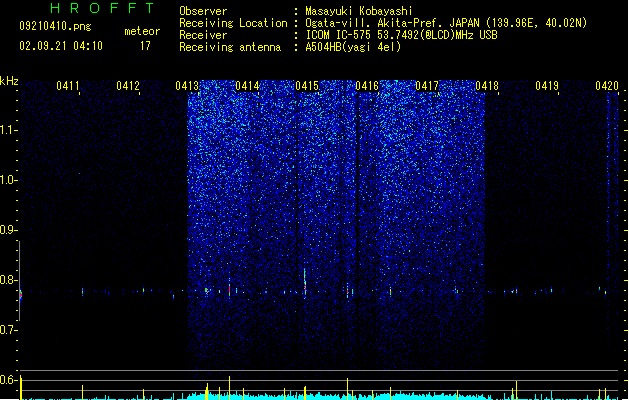
Task: Click the date stamp 02.09.21 04:10
Action: (x=61, y=46)
